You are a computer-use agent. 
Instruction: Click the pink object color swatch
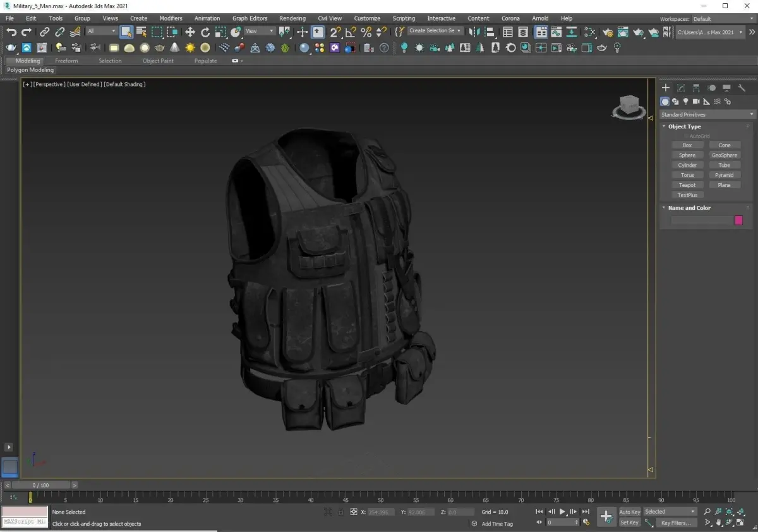(738, 221)
